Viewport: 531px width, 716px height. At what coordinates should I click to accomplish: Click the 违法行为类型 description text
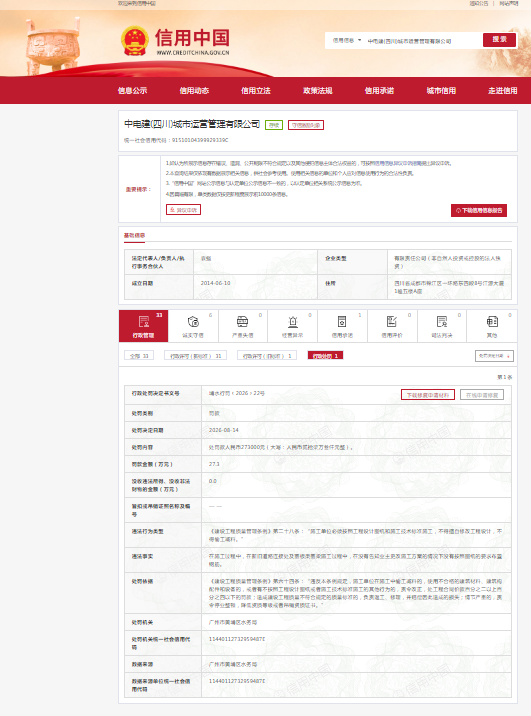click(356, 535)
